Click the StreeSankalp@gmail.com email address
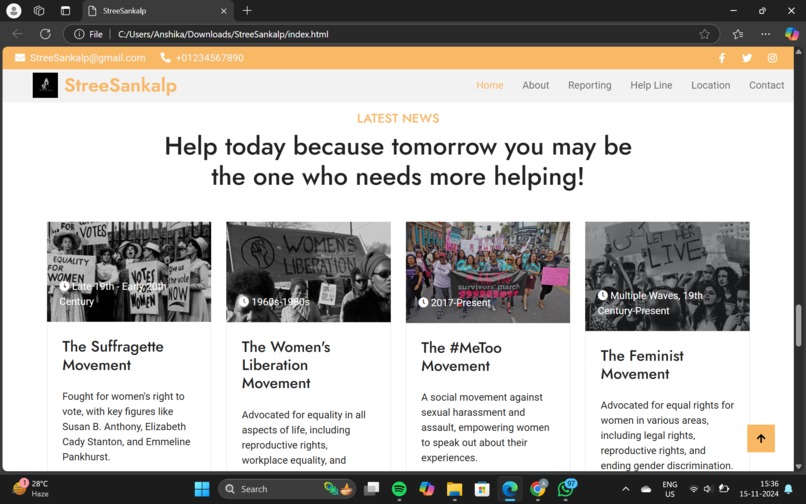This screenshot has width=806, height=504. click(87, 58)
